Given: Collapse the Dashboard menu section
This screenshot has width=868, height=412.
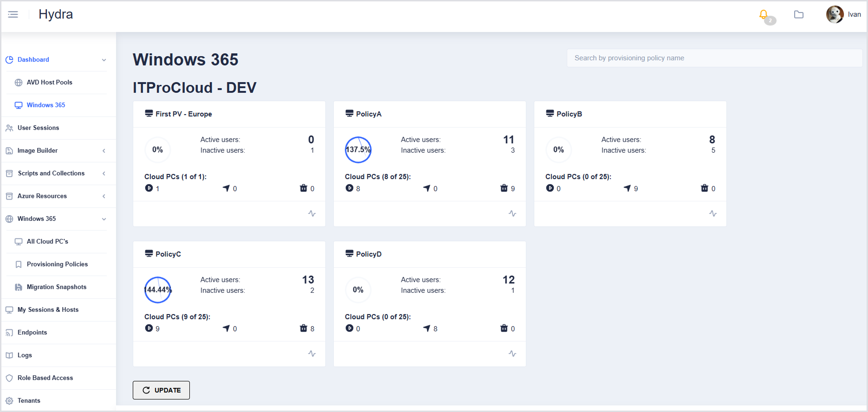Looking at the screenshot, I should pos(104,60).
